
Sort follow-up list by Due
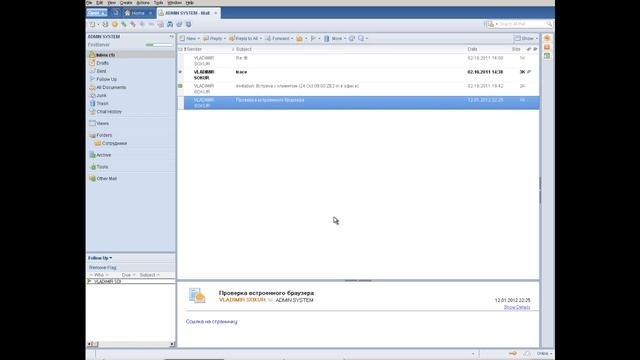[x=128, y=275]
